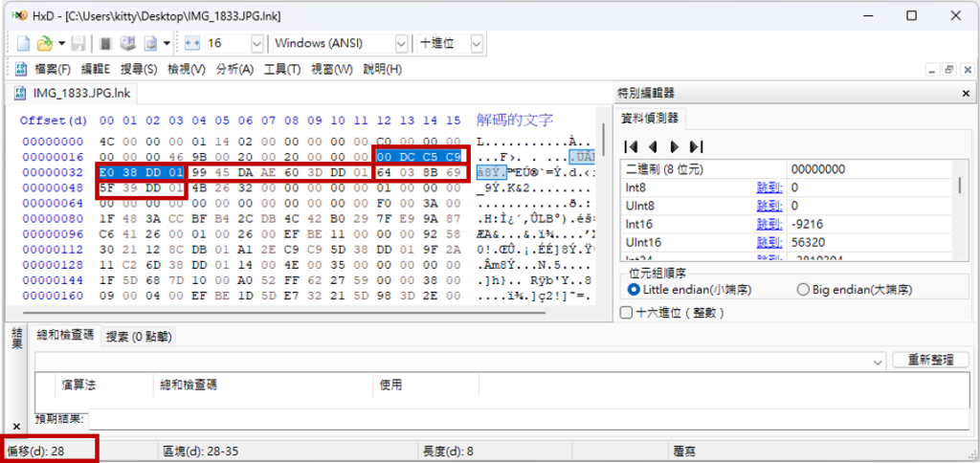This screenshot has width=980, height=463.
Task: Switch to the 搜索 (0 點擊) tab
Action: tap(138, 337)
